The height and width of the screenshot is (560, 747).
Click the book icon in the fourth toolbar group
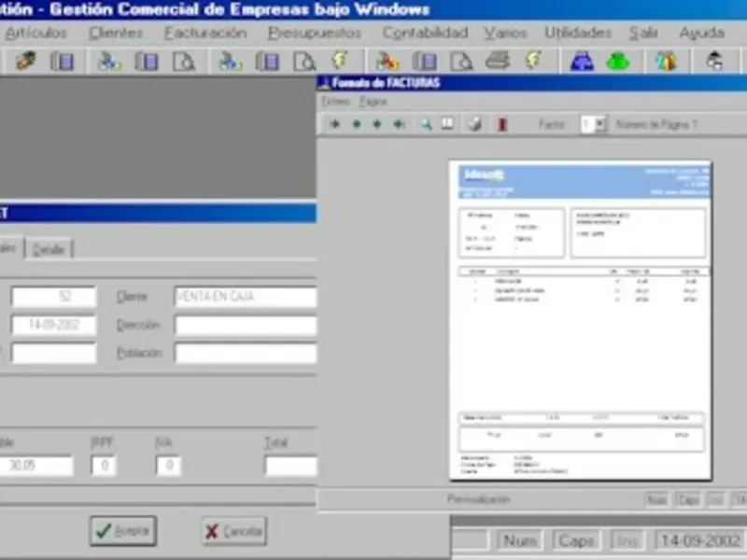click(425, 62)
